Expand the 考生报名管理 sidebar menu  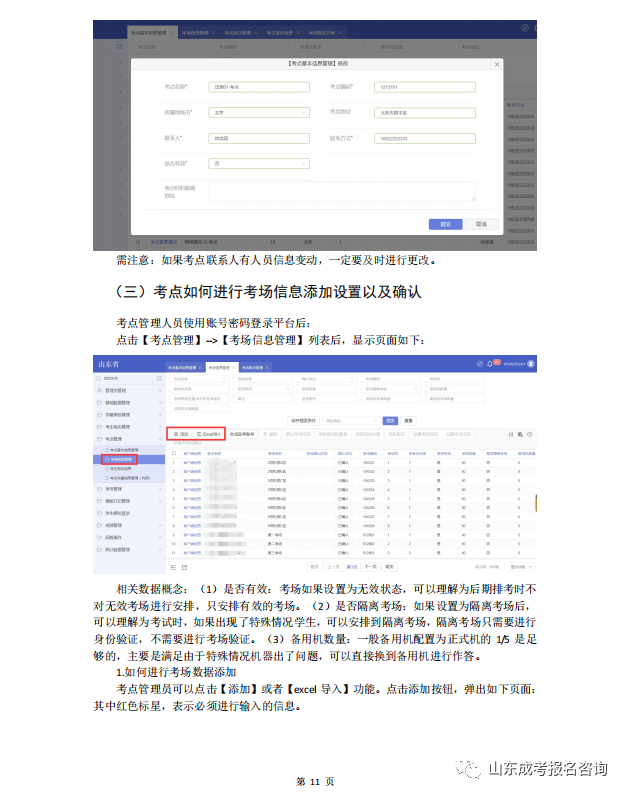pos(129,427)
